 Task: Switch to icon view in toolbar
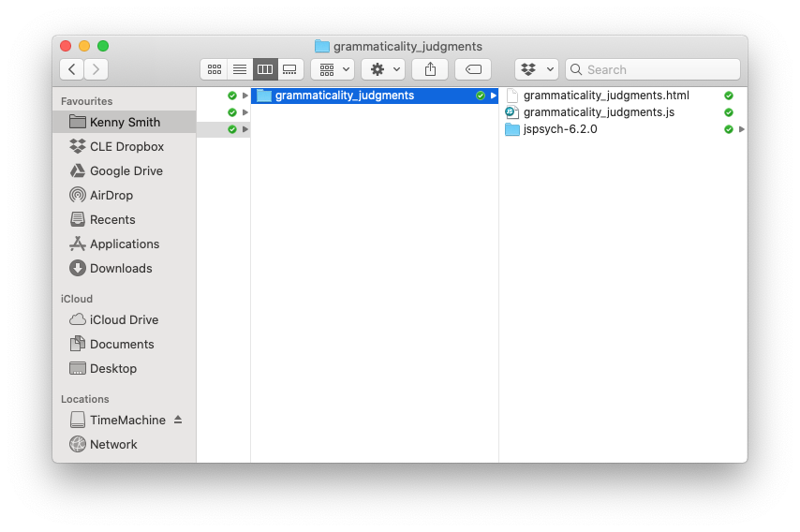tap(214, 69)
